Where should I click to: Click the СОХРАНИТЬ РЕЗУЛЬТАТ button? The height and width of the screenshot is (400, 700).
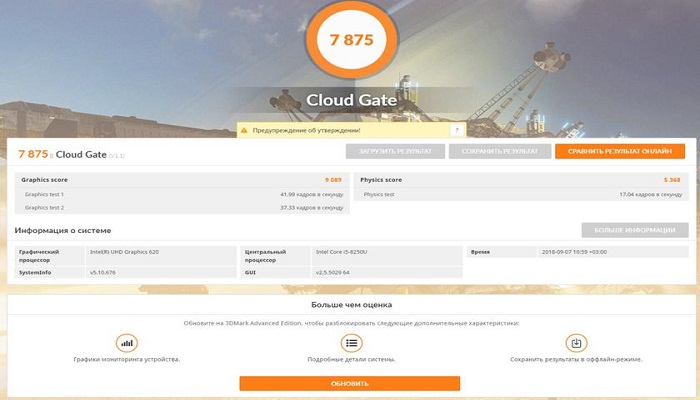(500, 151)
